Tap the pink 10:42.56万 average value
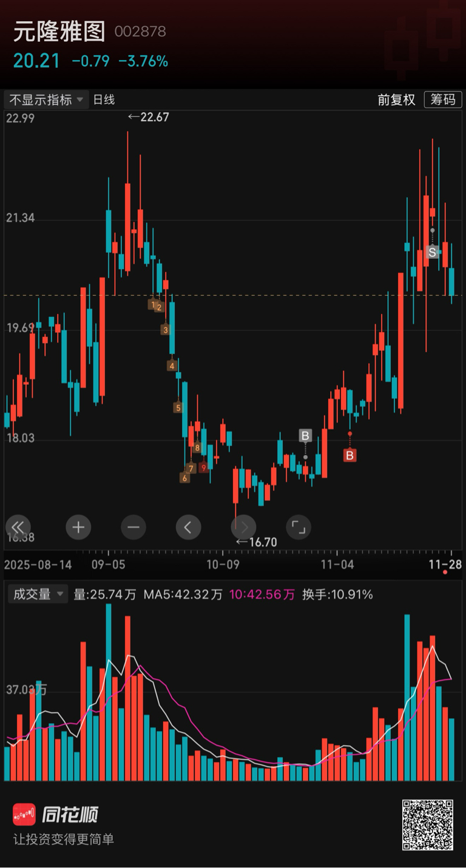 pyautogui.click(x=262, y=595)
